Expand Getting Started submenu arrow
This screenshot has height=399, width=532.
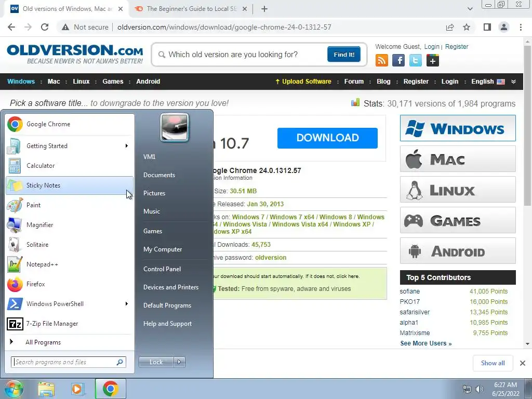tap(127, 146)
